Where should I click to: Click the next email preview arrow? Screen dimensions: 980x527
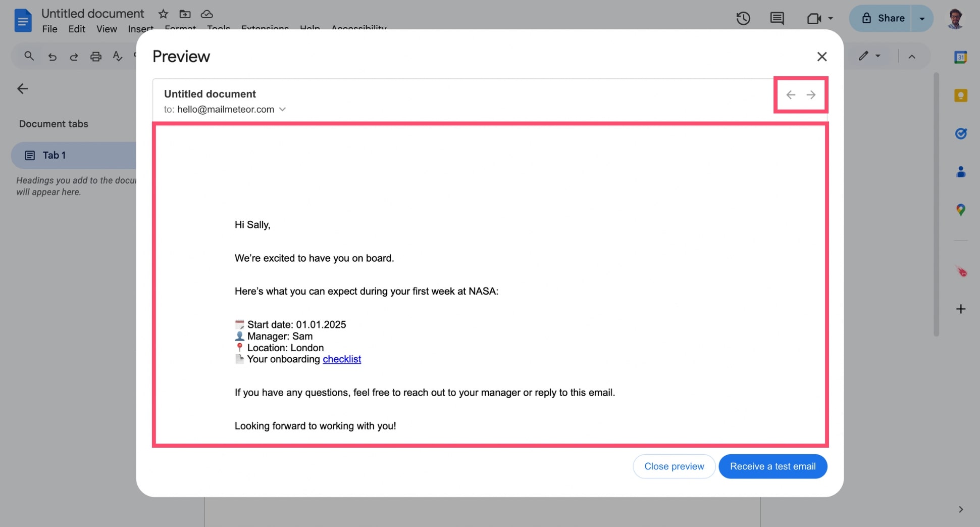point(810,94)
